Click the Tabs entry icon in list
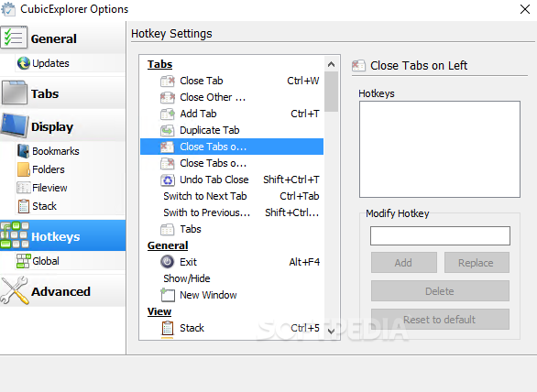537x392 pixels. [x=168, y=229]
